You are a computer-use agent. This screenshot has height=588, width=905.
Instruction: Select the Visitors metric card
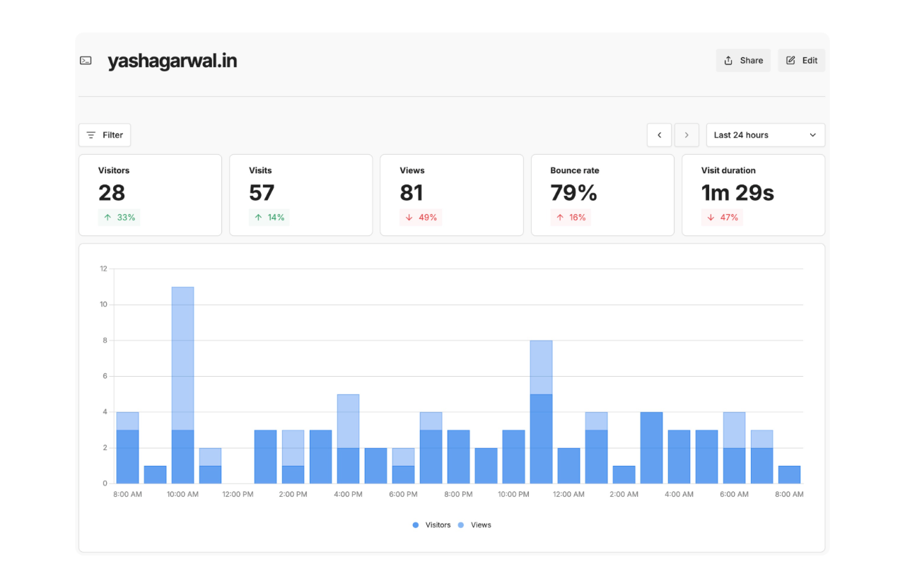(x=150, y=194)
